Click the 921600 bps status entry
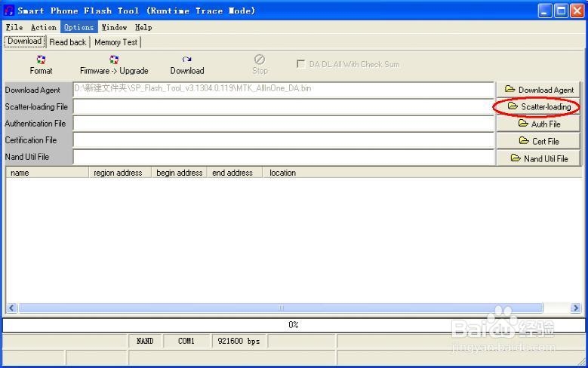Image resolution: width=588 pixels, height=368 pixels. [x=239, y=341]
